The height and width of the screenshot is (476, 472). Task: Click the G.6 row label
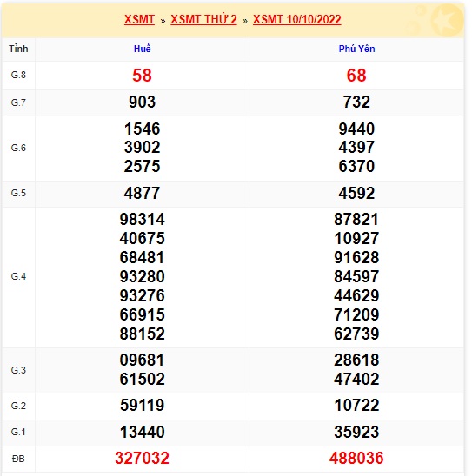(18, 148)
